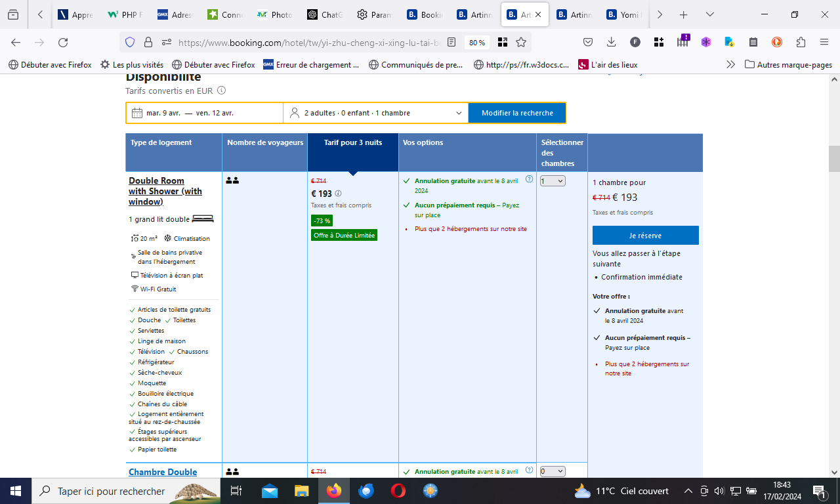
Task: Toggle reader view icon in address bar
Action: (451, 42)
